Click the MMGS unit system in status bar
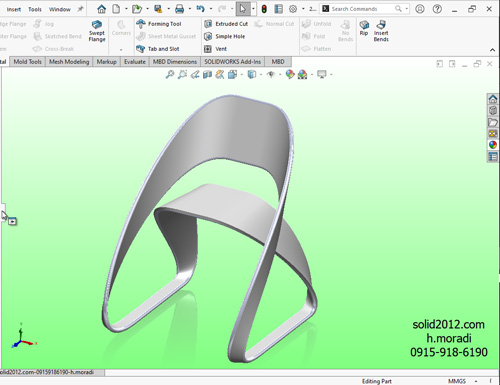Screen dimensions: 500x385 [x=457, y=381]
